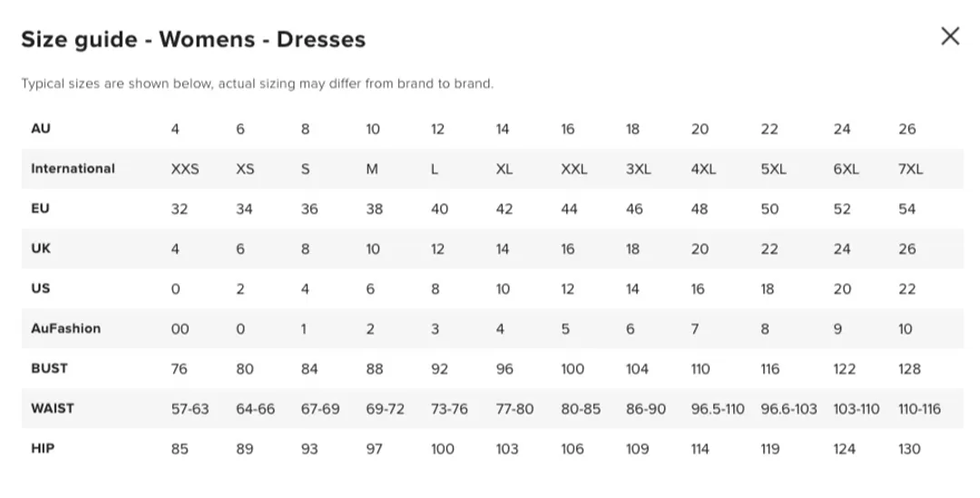980x498 pixels.
Task: Select the International row label
Action: [73, 169]
